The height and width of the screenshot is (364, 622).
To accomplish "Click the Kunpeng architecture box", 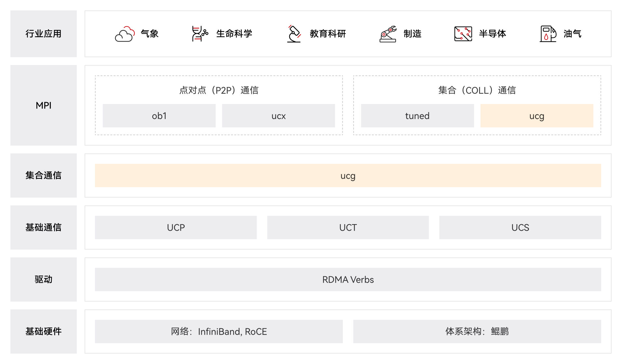I will pyautogui.click(x=477, y=331).
